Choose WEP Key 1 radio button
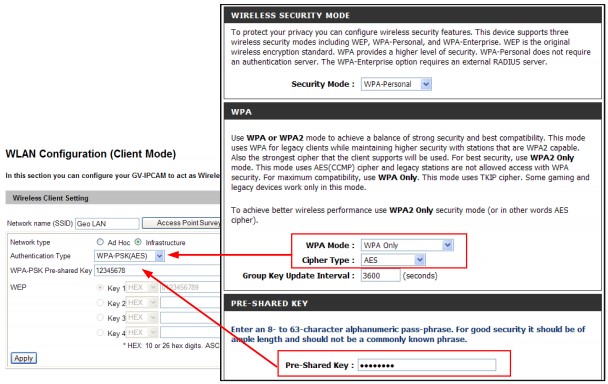The width and height of the screenshot is (608, 384). pos(100,287)
